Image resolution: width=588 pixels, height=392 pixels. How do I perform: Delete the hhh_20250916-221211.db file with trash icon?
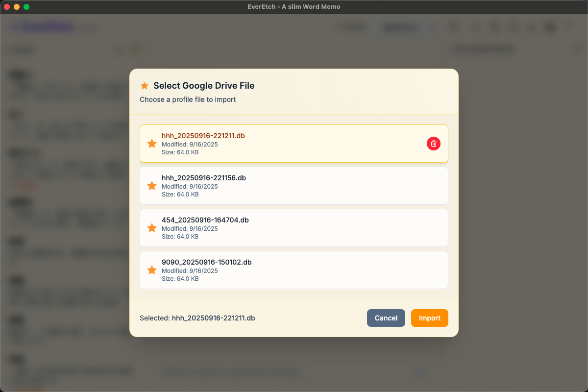coord(434,144)
